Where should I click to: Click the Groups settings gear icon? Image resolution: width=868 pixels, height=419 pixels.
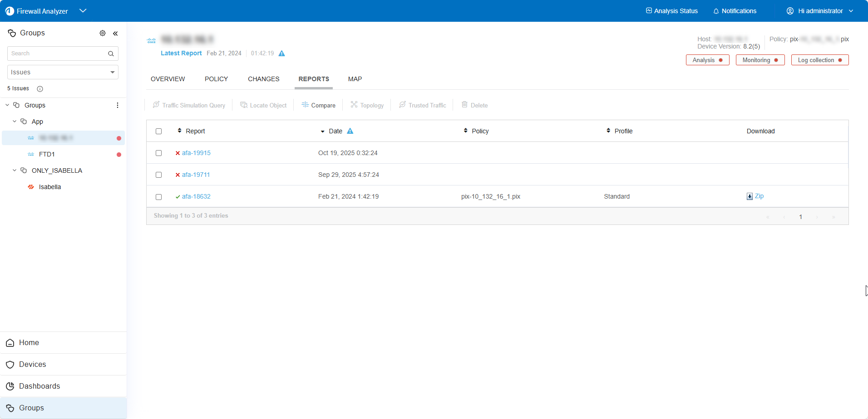(103, 33)
